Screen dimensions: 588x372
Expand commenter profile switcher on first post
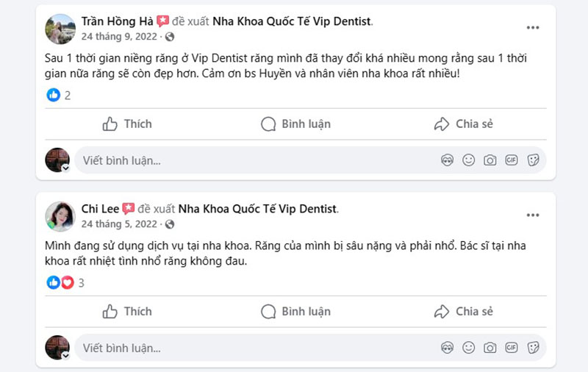click(x=66, y=168)
